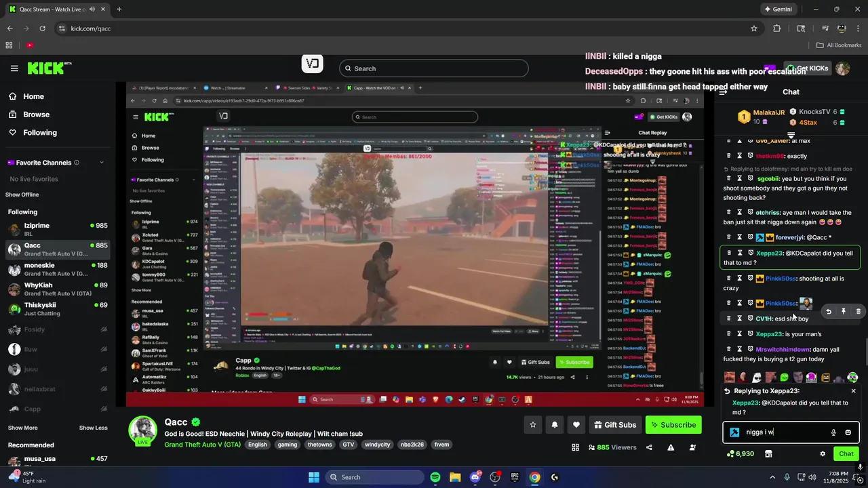Collapse the chat panel with arrow icon

coord(723,91)
